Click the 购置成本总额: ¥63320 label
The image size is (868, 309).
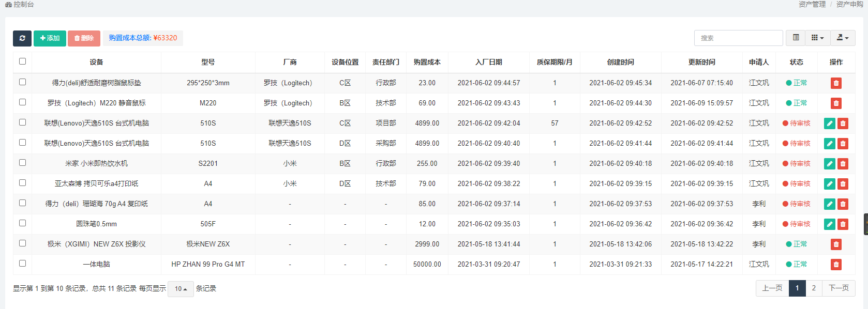pos(143,38)
